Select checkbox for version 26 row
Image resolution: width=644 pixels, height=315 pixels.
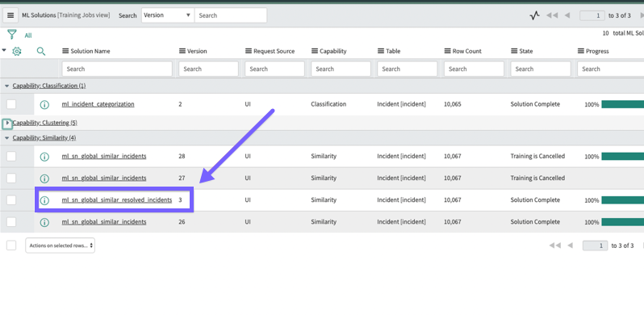pos(11,222)
